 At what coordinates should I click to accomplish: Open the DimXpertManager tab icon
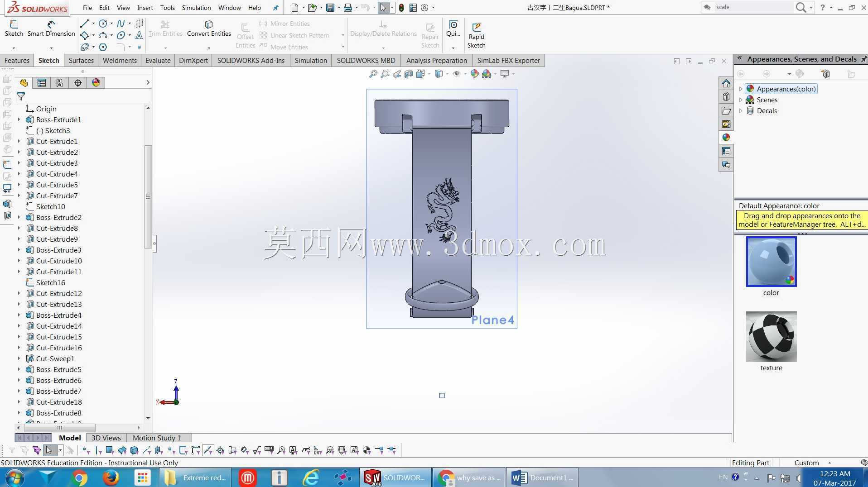pyautogui.click(x=78, y=82)
